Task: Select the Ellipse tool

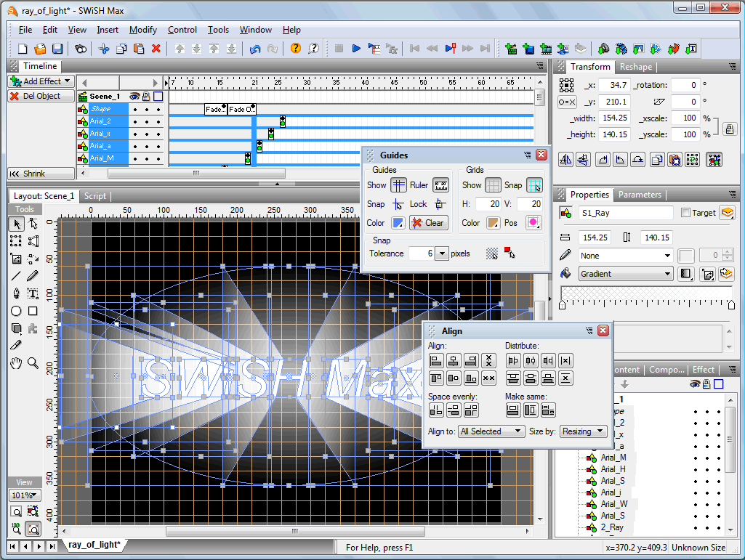Action: click(x=16, y=311)
